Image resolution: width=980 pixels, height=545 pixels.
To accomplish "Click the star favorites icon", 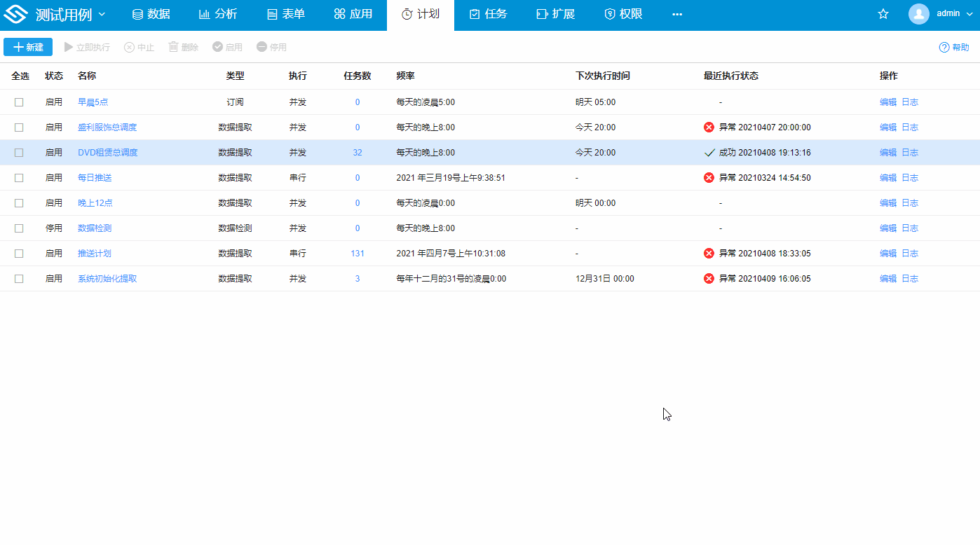I will (x=883, y=14).
